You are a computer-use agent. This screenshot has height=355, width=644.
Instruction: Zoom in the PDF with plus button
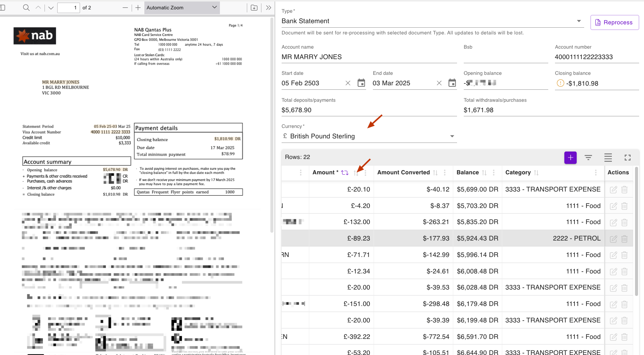pos(138,7)
